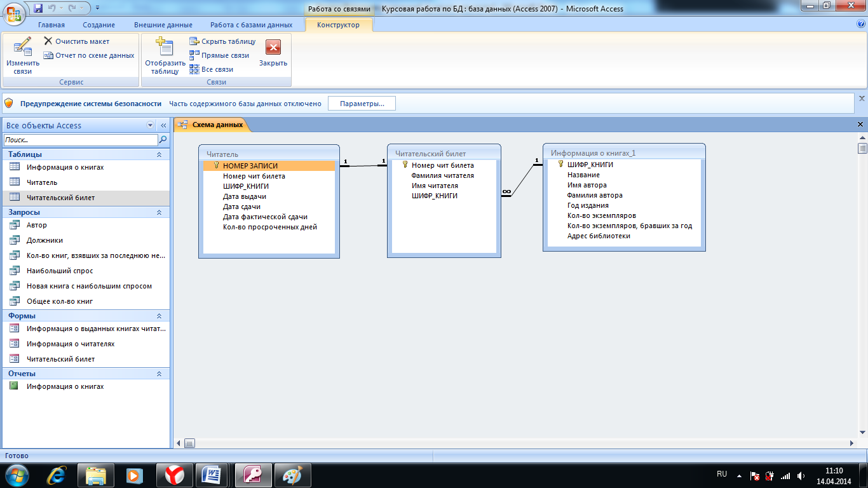Collapse navigation pane with double chevron
This screenshot has width=868, height=488.
click(x=163, y=125)
